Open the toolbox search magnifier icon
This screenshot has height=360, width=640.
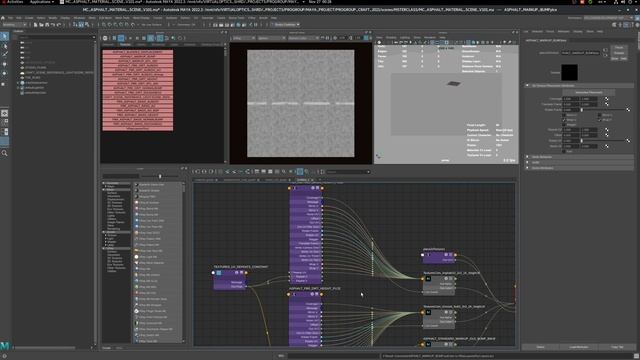pyautogui.click(x=4, y=153)
